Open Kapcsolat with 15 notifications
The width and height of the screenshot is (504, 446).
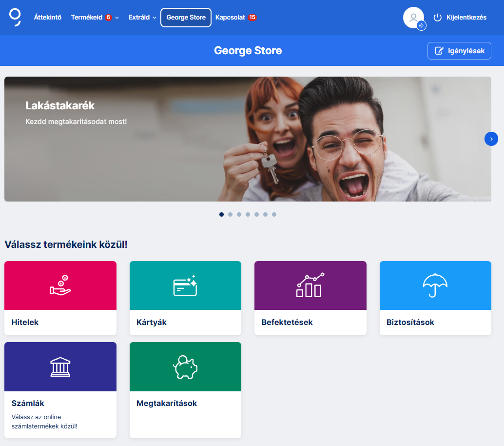(236, 18)
